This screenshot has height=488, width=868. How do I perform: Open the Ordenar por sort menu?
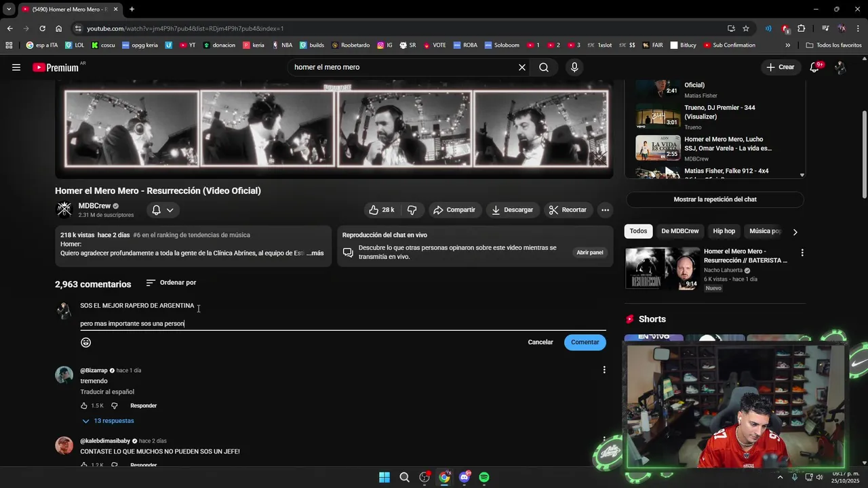(171, 283)
